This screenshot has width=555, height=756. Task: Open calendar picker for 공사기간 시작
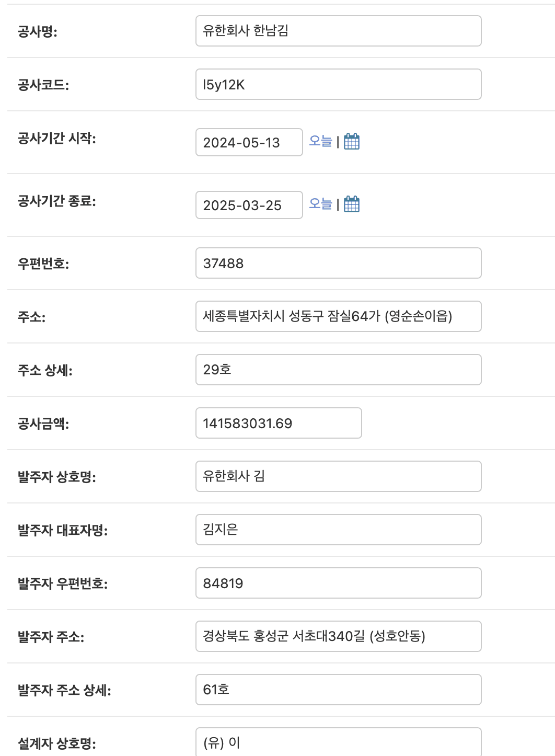click(x=352, y=142)
